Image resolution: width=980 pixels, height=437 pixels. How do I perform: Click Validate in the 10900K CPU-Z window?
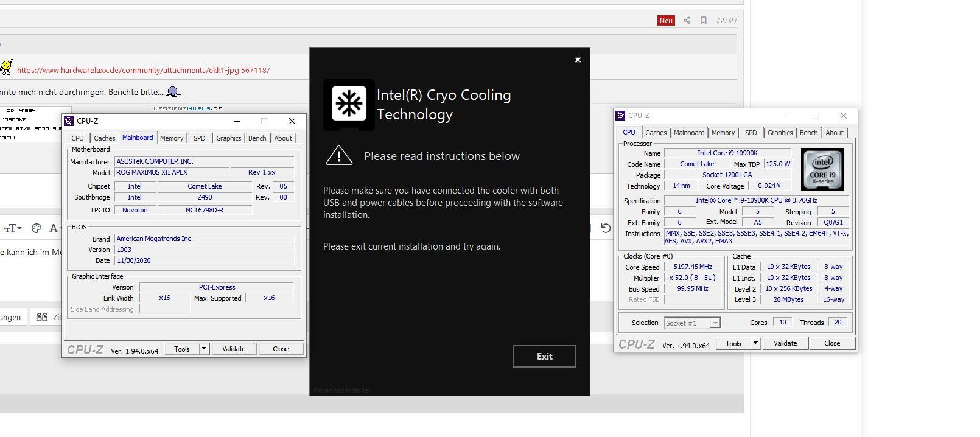coord(785,343)
